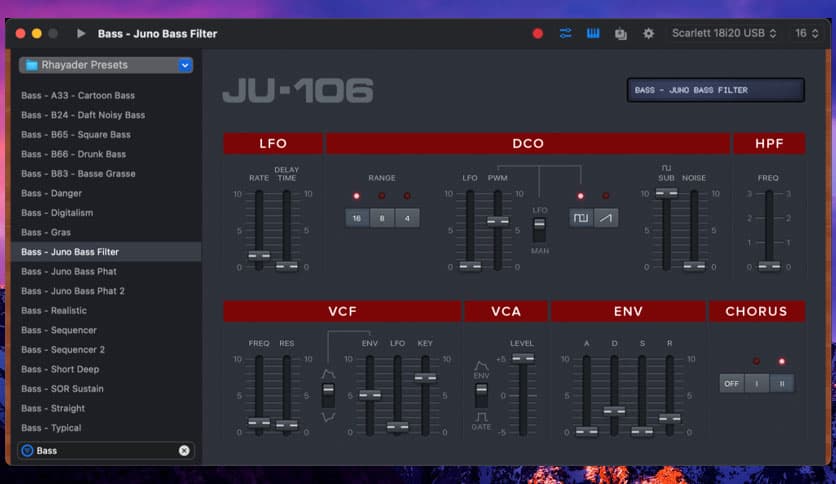Select Bass - Juno Bass Phat preset

69,271
